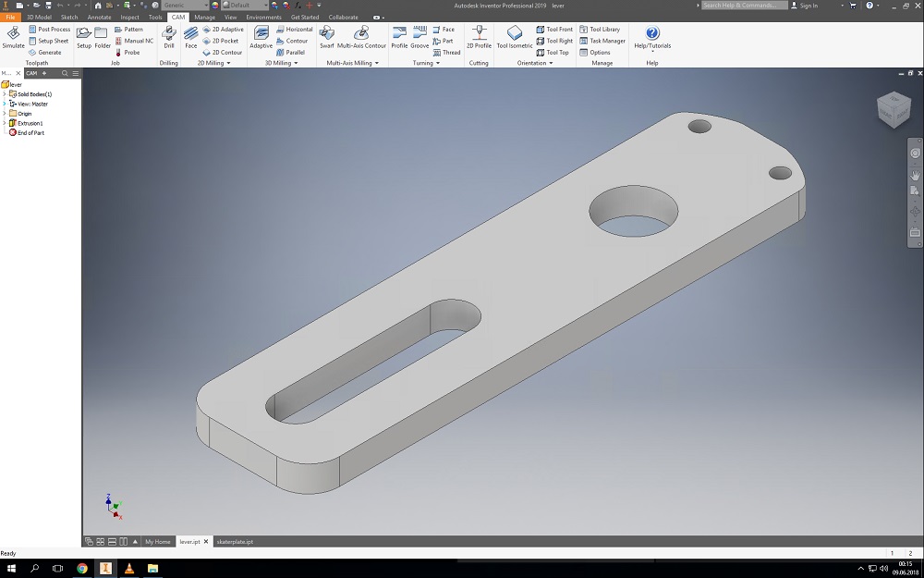Image resolution: width=924 pixels, height=578 pixels.
Task: Switch to the Sketch ribbon tab
Action: point(69,17)
